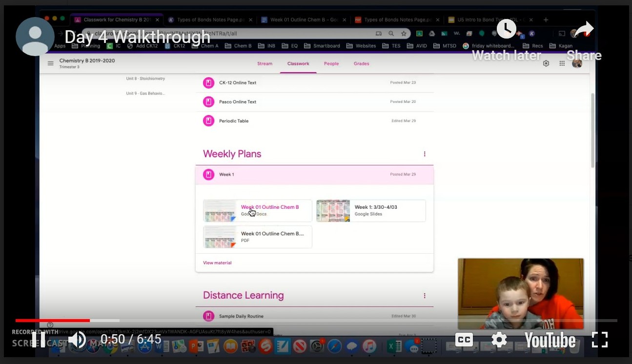Click the Share arrow icon
Screen dimensions: 632x364
pos(584,30)
